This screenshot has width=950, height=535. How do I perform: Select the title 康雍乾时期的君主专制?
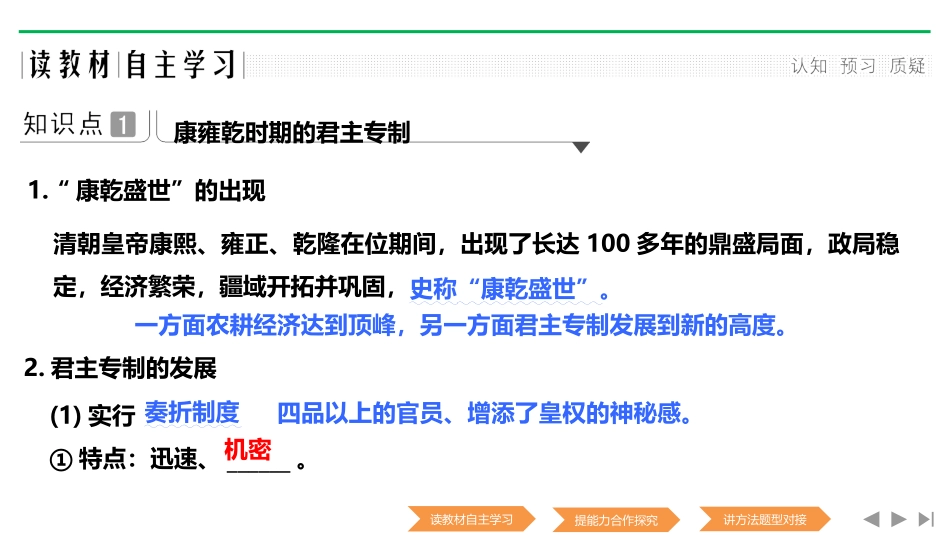(x=291, y=132)
